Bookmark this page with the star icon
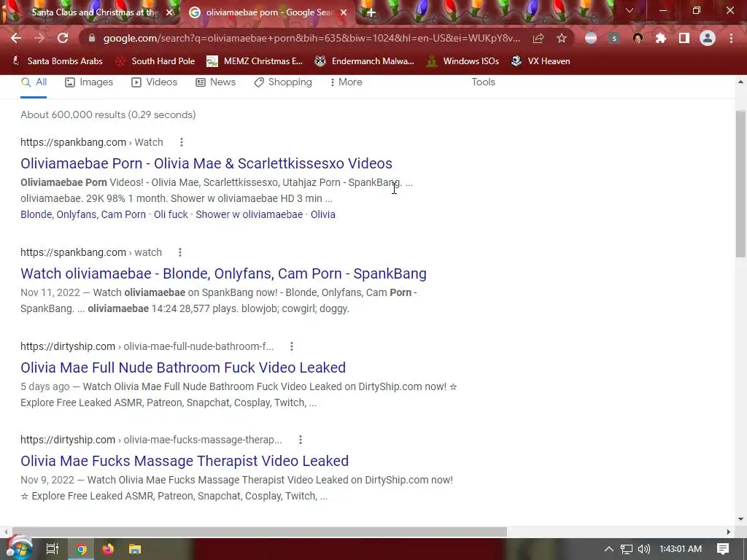This screenshot has width=747, height=560. 562,38
